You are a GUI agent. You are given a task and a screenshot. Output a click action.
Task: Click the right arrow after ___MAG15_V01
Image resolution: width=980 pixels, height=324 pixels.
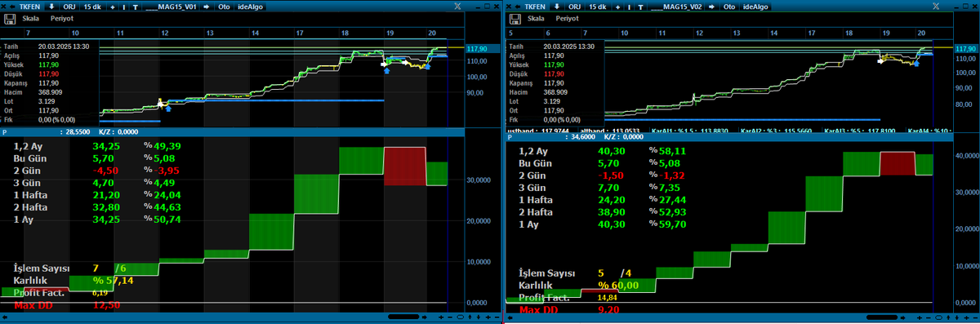pos(207,7)
